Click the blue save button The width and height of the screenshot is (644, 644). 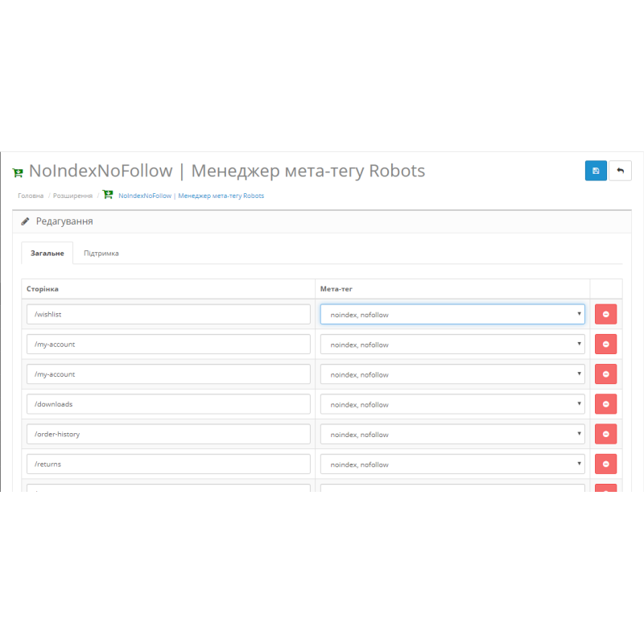(596, 171)
